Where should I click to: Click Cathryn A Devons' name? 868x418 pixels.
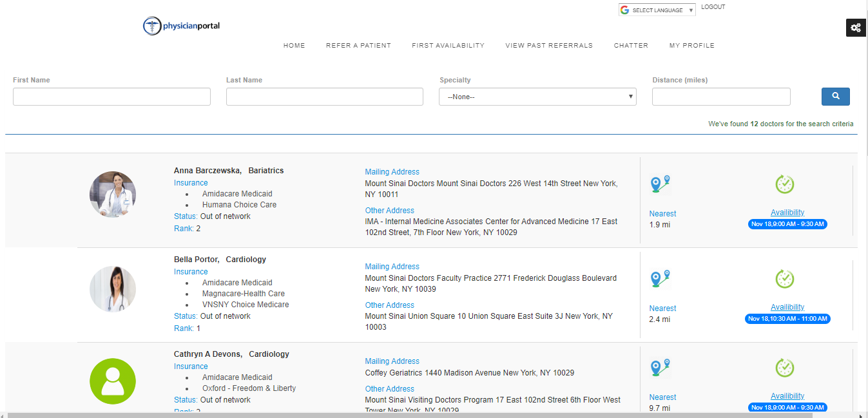pos(208,354)
